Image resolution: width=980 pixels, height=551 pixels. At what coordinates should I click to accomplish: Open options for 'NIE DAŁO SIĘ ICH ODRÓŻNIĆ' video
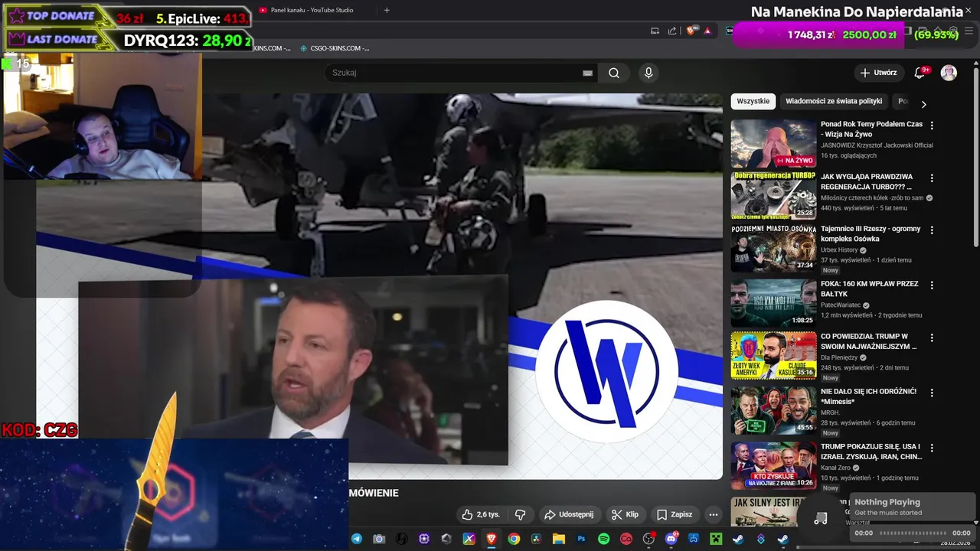tap(932, 393)
